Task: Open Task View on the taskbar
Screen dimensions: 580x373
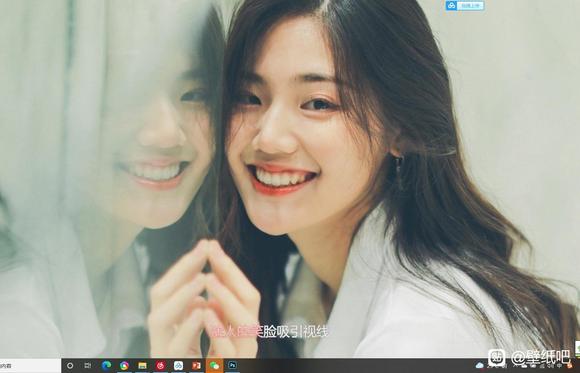Action: point(88,366)
